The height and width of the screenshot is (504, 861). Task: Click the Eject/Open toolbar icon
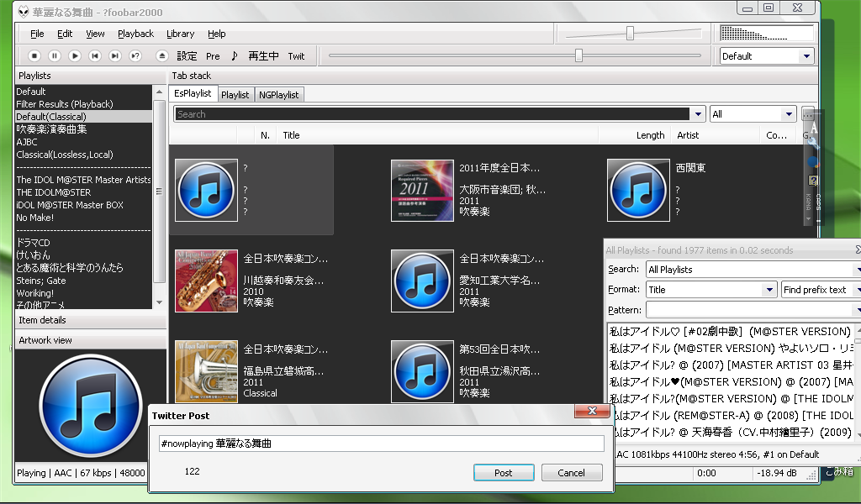pos(161,56)
